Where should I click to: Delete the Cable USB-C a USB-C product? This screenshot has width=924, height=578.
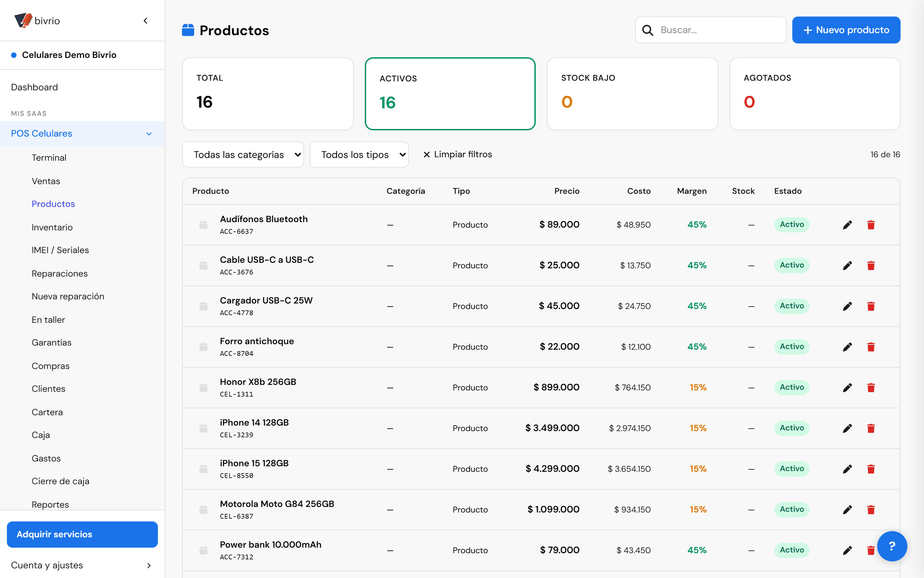[x=871, y=265]
